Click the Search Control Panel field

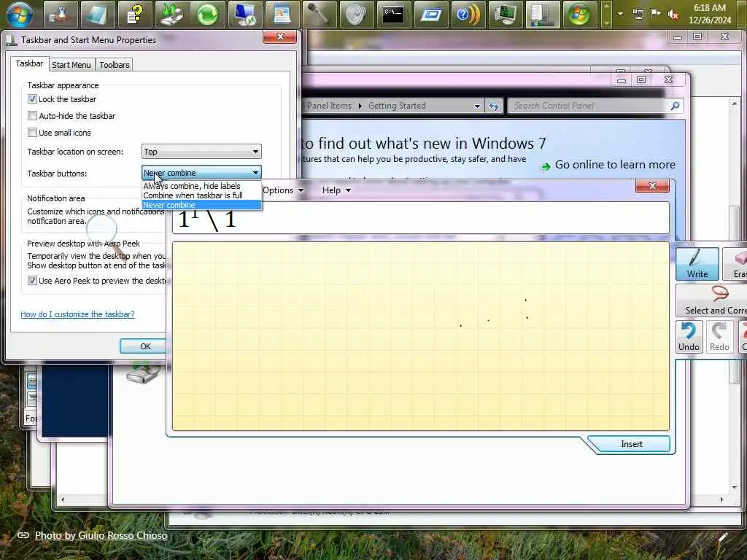click(x=589, y=106)
